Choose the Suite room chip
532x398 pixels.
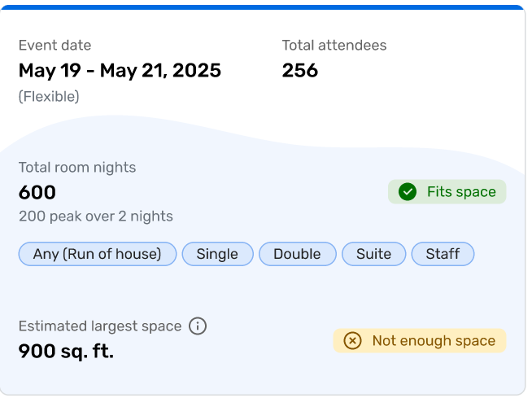[x=373, y=254]
